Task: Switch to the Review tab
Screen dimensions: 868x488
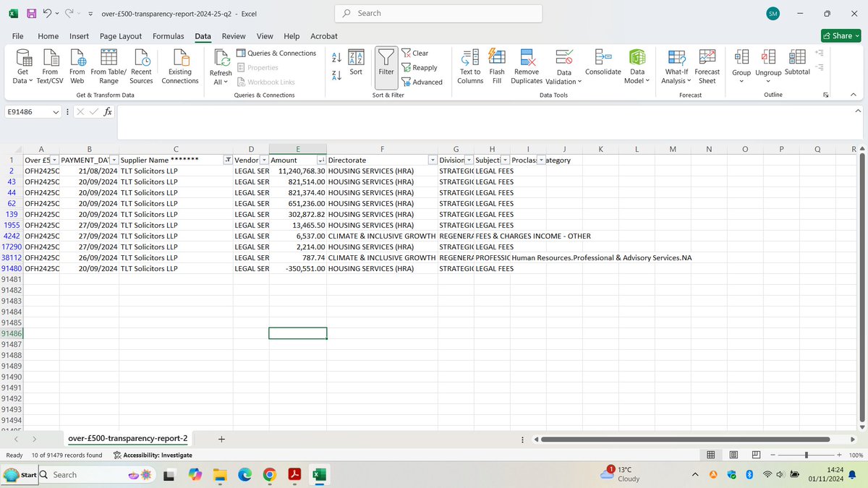Action: coord(234,36)
